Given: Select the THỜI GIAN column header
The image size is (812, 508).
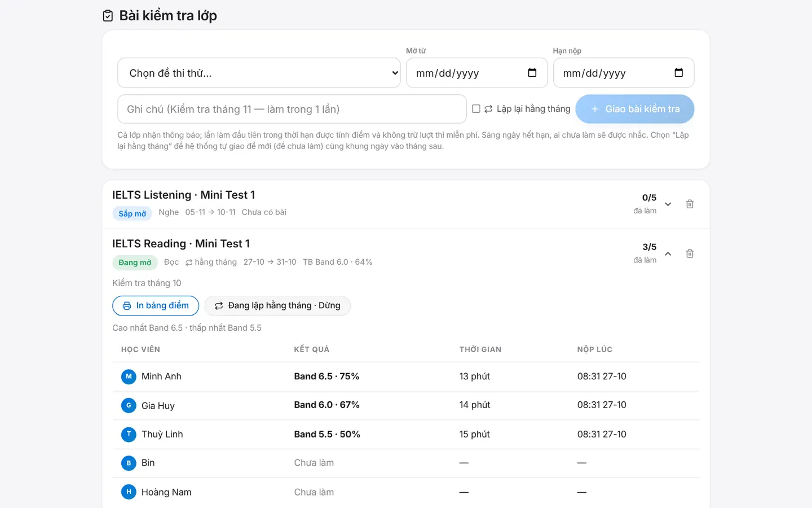Looking at the screenshot, I should click(480, 349).
